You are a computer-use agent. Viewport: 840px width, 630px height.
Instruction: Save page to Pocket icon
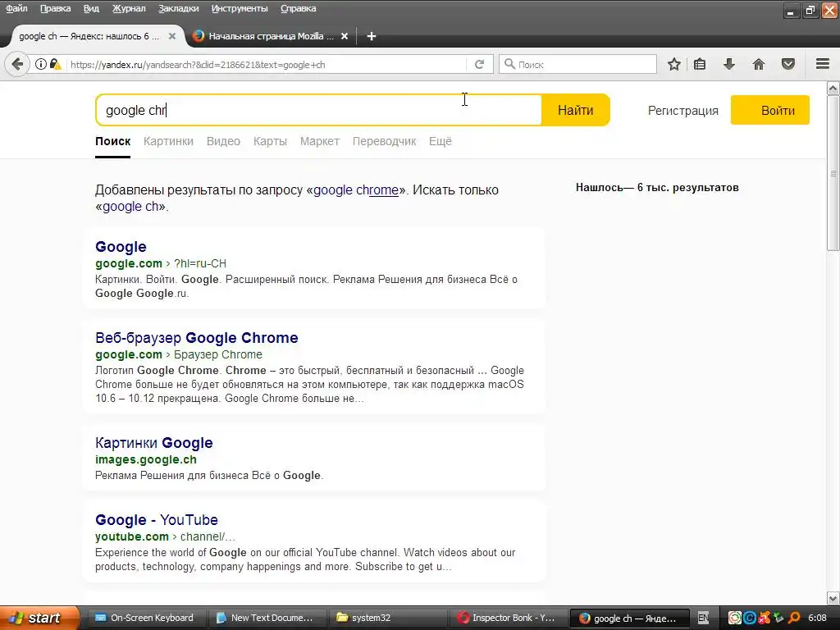click(x=788, y=64)
